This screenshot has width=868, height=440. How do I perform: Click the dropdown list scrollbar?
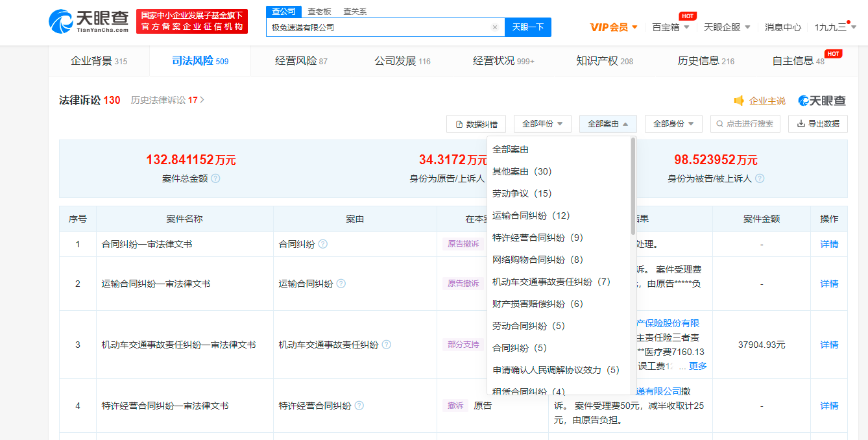pos(633,187)
